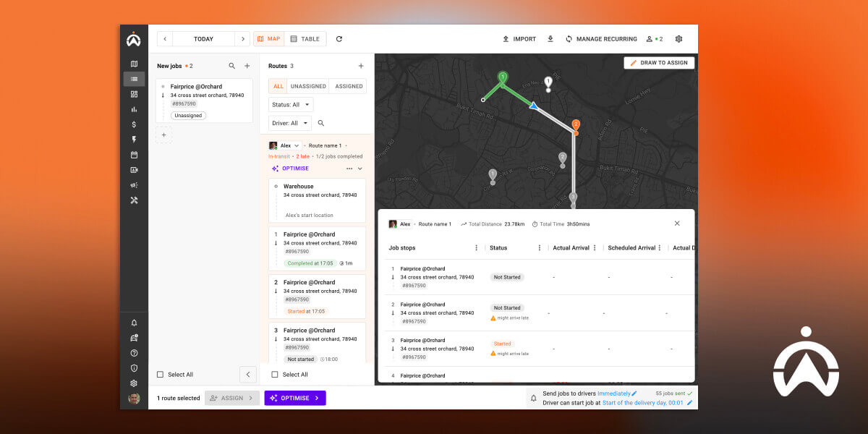Toggle the drivers count indicator in top bar
Screen dimensions: 868x434
click(x=655, y=38)
